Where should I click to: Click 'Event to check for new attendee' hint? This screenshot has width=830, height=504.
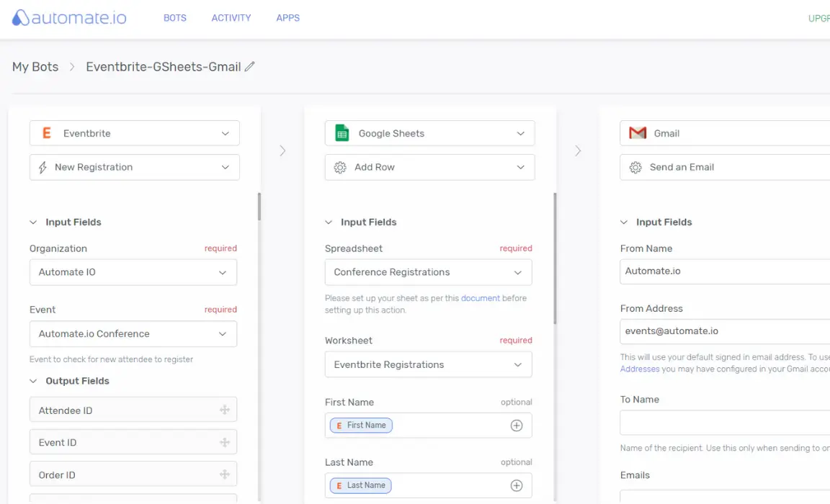coord(111,359)
